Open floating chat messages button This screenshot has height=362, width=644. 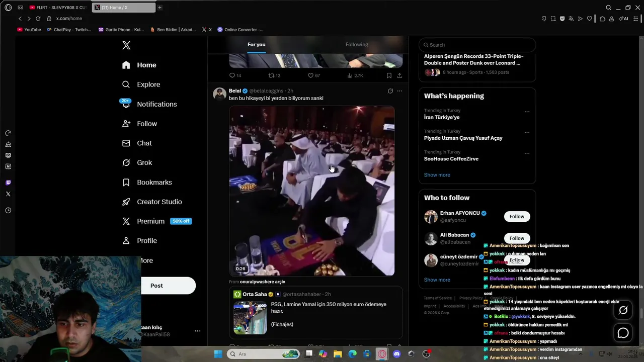tap(623, 333)
